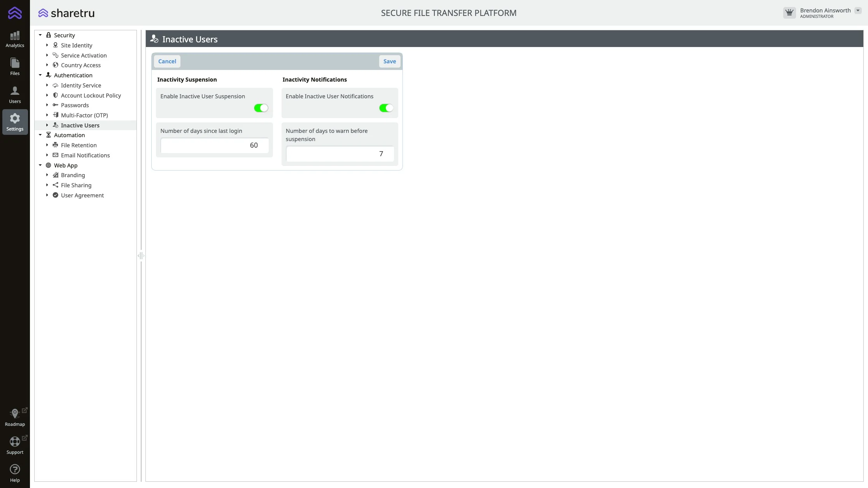Open the Analytics section in sidebar
This screenshot has width=868, height=488.
point(15,39)
